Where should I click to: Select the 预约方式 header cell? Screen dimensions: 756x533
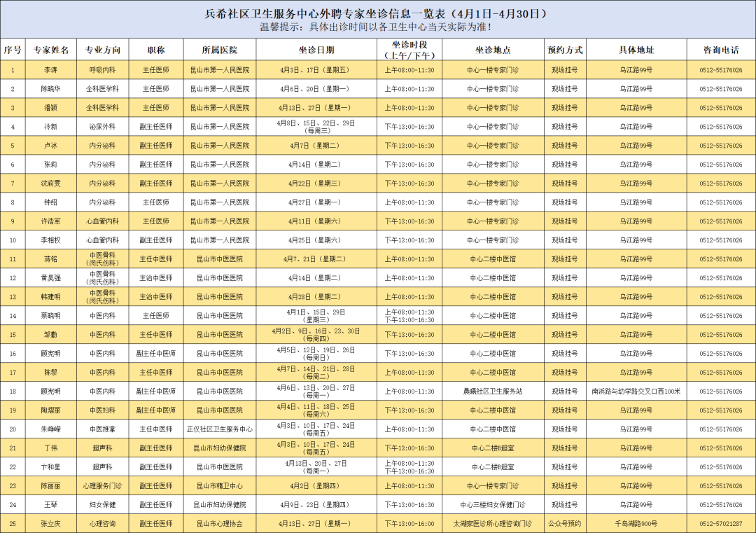click(x=564, y=50)
